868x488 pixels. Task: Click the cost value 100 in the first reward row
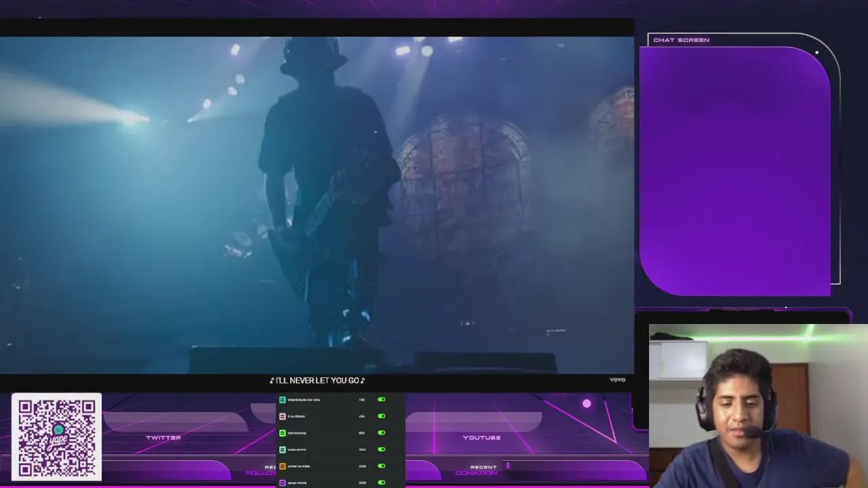coord(361,400)
